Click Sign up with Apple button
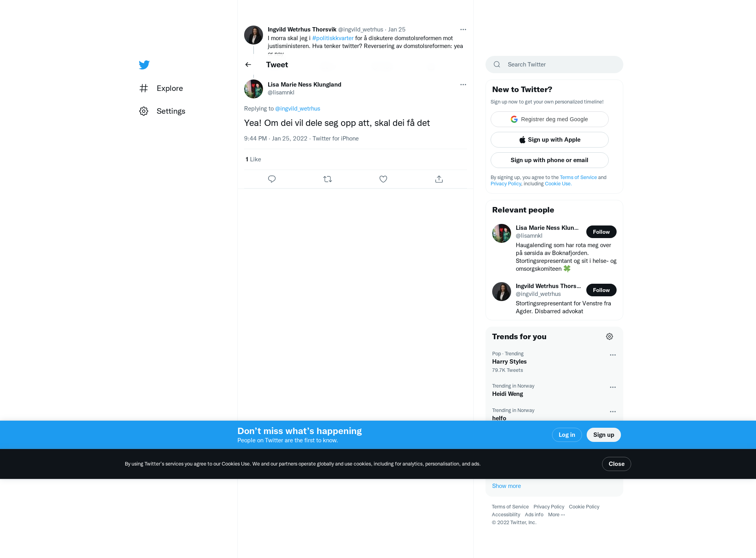Viewport: 756px width, 558px height. coord(550,140)
